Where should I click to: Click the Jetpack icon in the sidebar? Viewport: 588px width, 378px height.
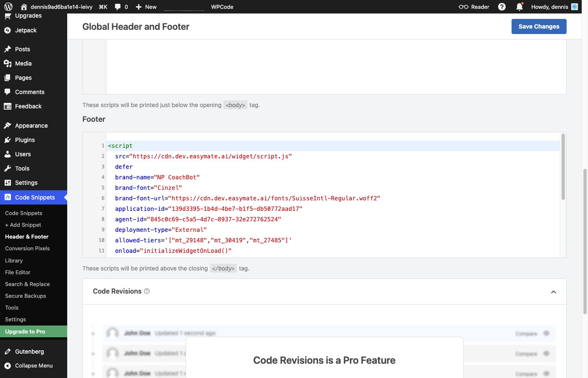coord(8,30)
